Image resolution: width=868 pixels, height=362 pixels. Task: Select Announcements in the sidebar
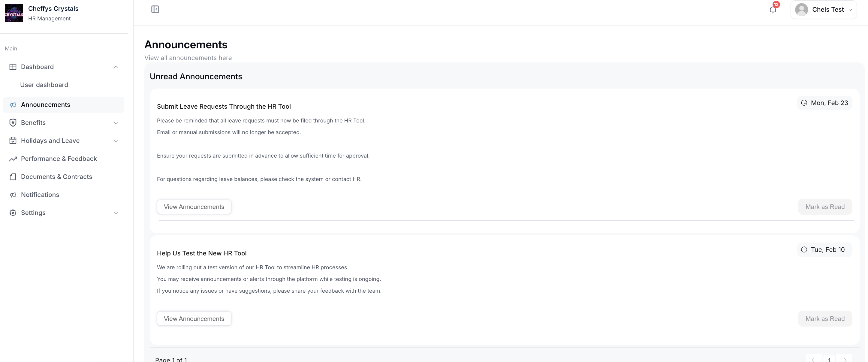click(x=46, y=105)
